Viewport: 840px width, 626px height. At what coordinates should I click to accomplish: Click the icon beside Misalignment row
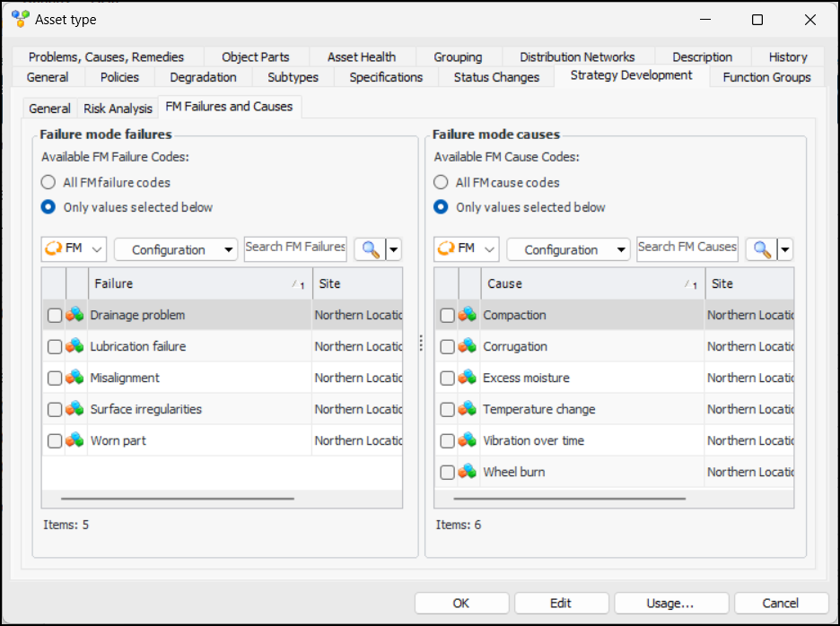pyautogui.click(x=75, y=378)
